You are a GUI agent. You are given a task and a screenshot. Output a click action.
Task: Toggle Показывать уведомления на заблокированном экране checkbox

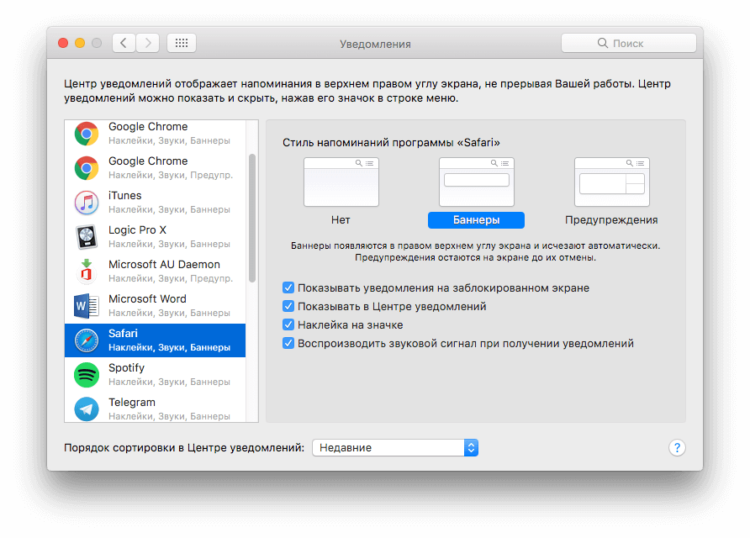pos(288,287)
